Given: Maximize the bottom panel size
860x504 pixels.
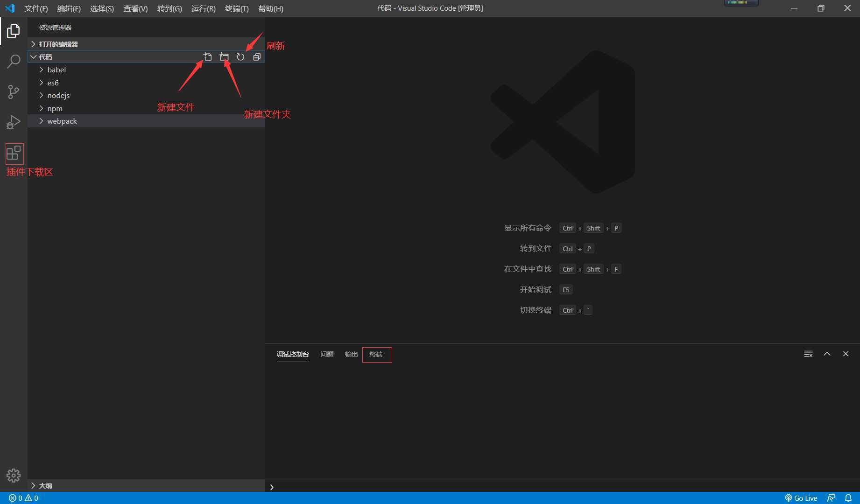Looking at the screenshot, I should click(827, 354).
